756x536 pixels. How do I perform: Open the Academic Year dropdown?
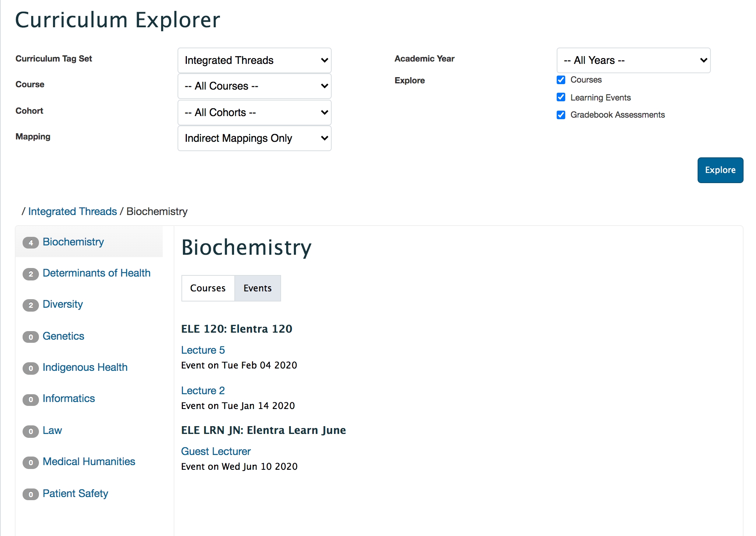tap(633, 60)
